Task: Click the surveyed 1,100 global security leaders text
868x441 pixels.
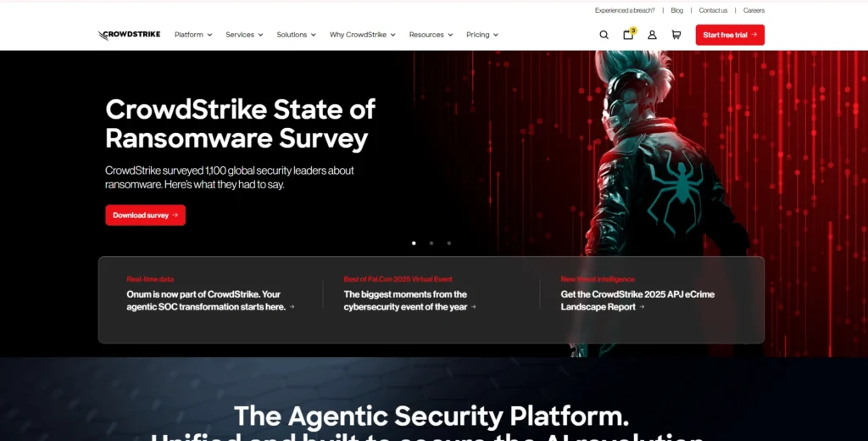Action: pos(230,177)
